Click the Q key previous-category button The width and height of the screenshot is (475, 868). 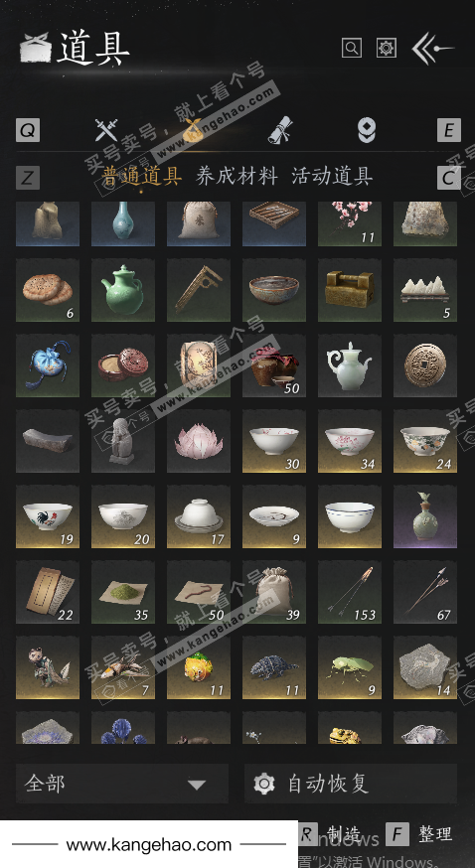pyautogui.click(x=28, y=131)
